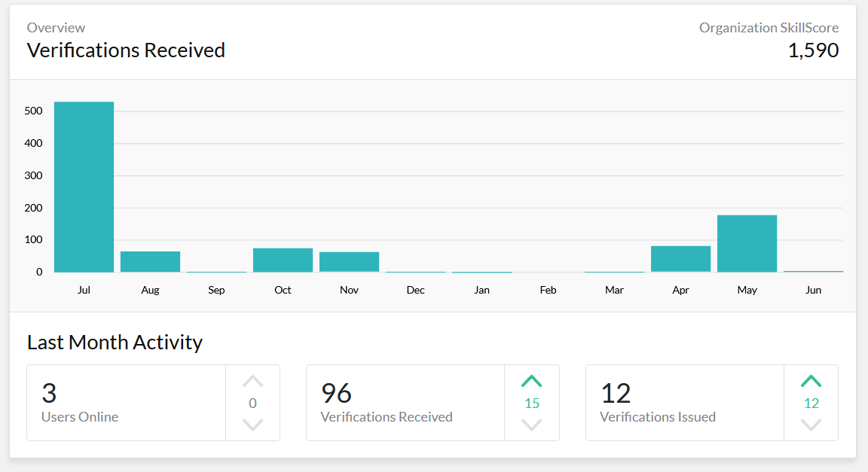Click the down arrow beside Users Online

coord(252,425)
